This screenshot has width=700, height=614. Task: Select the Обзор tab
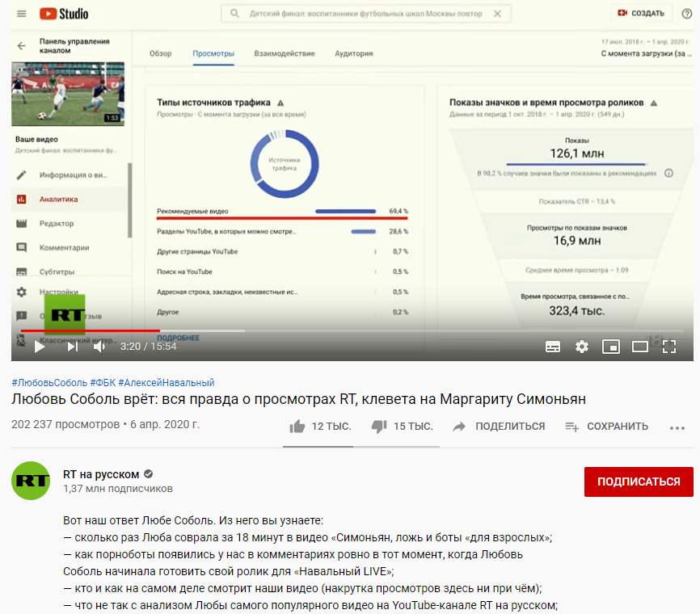[x=160, y=53]
